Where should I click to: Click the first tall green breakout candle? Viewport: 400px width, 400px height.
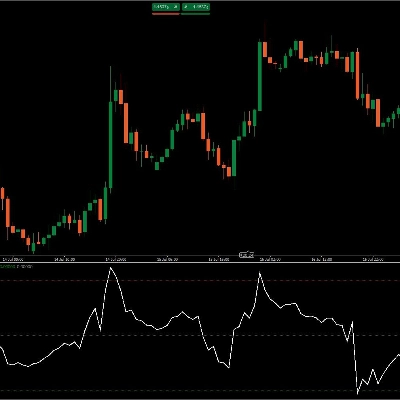pyautogui.click(x=111, y=145)
